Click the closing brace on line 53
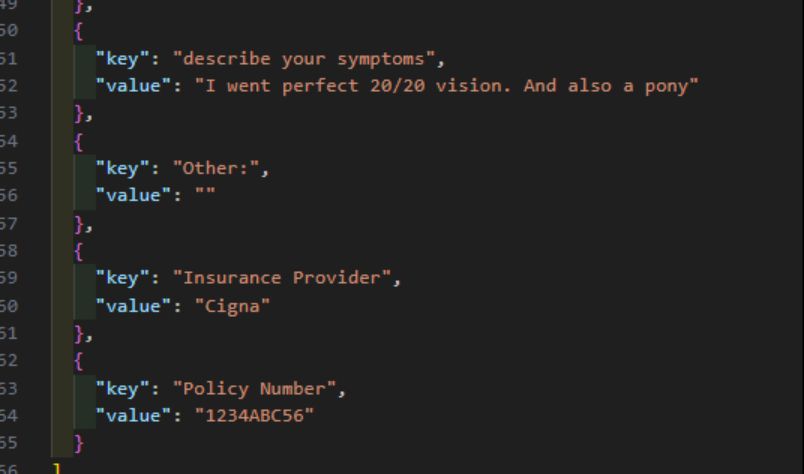This screenshot has width=804, height=474. (79, 113)
